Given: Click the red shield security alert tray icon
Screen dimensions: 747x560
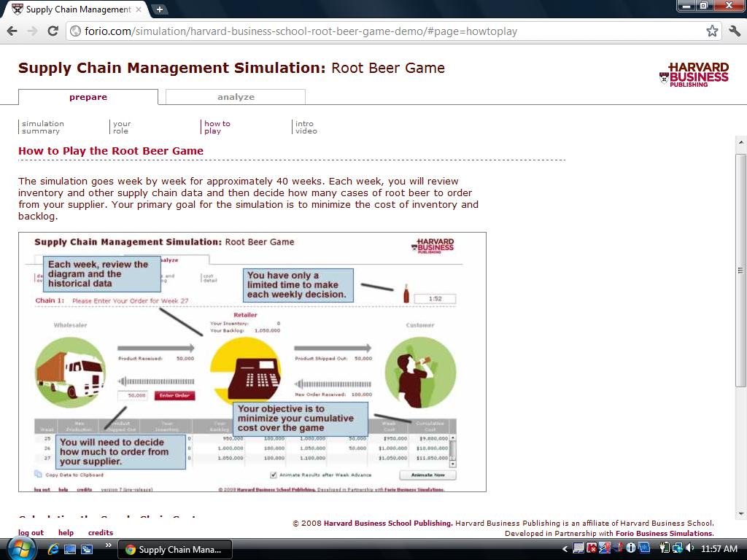Looking at the screenshot, I should (592, 548).
